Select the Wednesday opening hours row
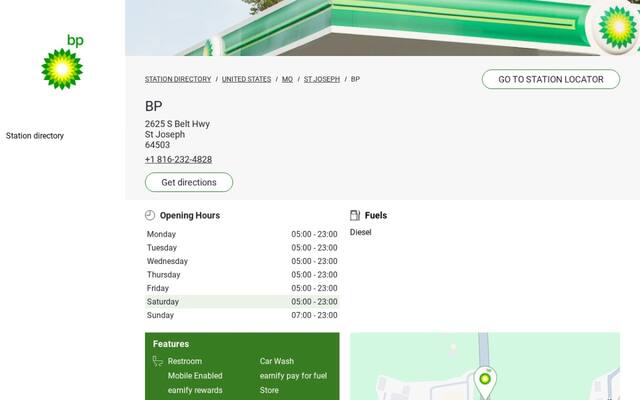 [242, 261]
